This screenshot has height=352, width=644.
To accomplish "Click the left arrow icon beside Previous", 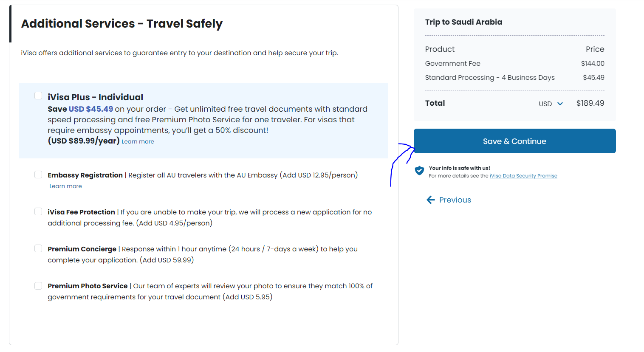I will click(431, 200).
